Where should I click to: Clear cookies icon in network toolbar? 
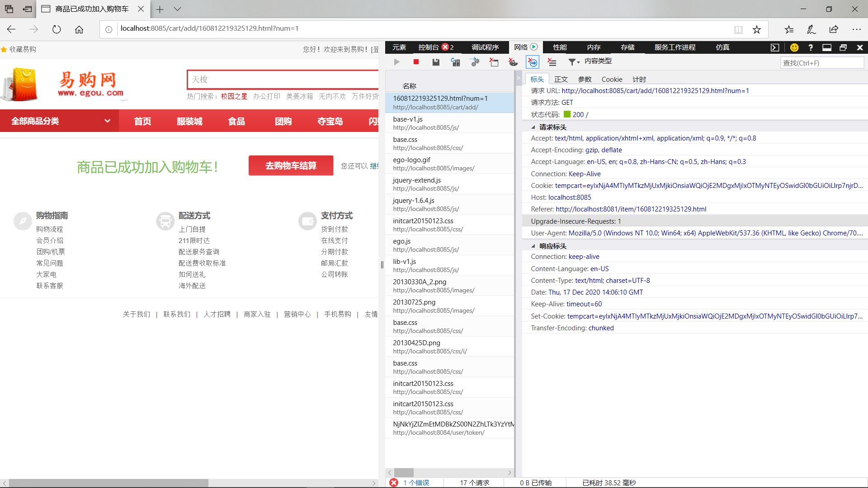point(513,62)
